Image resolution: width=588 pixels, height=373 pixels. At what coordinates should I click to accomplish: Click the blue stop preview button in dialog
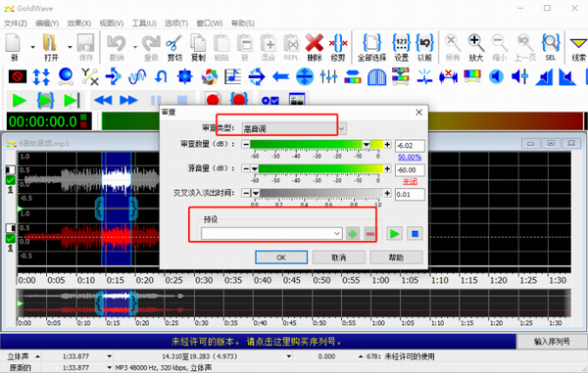(415, 234)
